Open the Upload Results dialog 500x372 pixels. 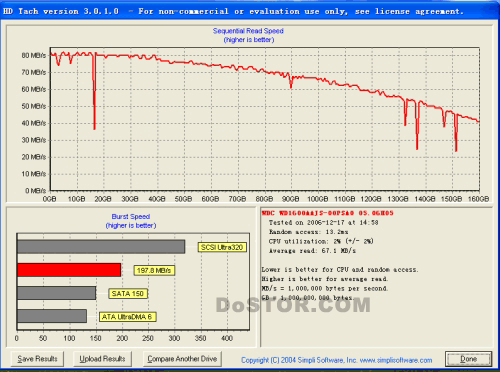click(102, 359)
